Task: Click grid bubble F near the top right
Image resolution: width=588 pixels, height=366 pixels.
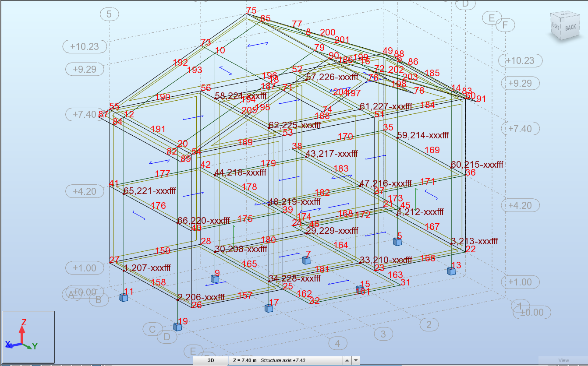Action: coord(506,25)
